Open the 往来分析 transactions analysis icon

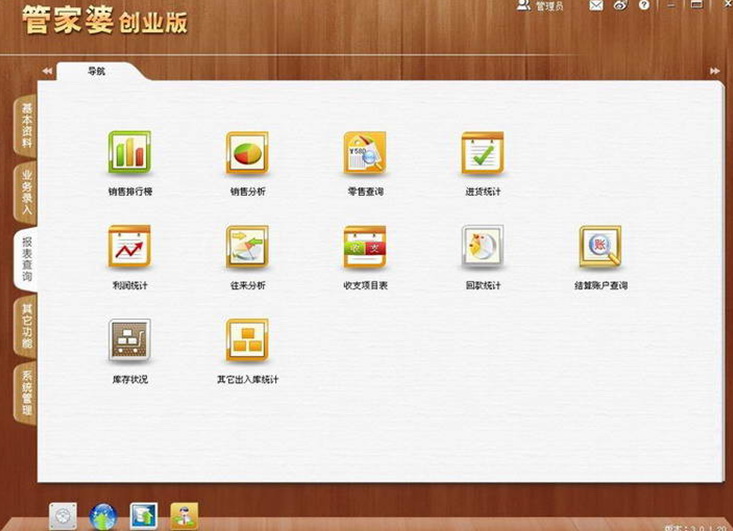pyautogui.click(x=247, y=246)
